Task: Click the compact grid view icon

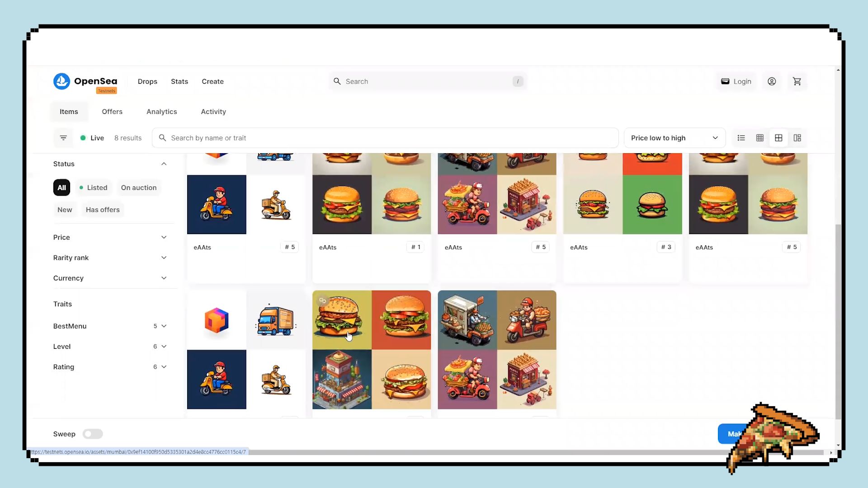Action: click(760, 138)
